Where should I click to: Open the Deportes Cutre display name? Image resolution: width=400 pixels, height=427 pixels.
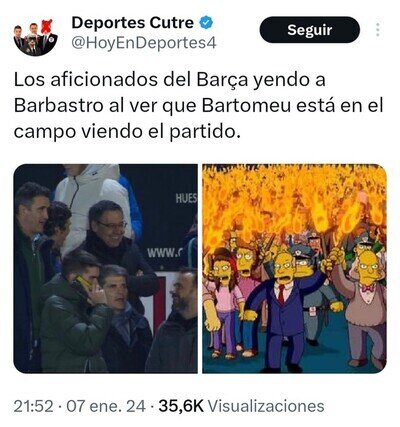[x=132, y=23]
